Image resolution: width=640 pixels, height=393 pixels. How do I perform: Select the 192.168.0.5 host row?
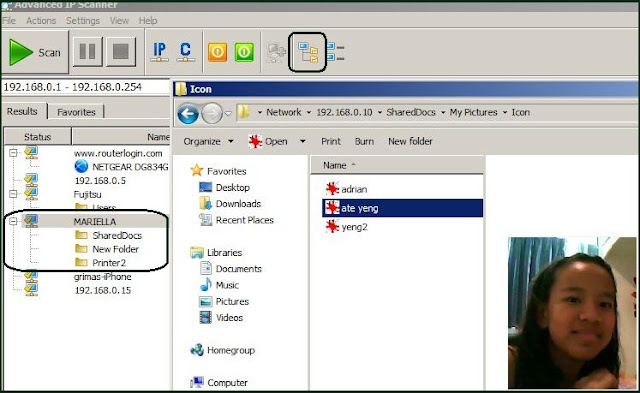tap(100, 180)
